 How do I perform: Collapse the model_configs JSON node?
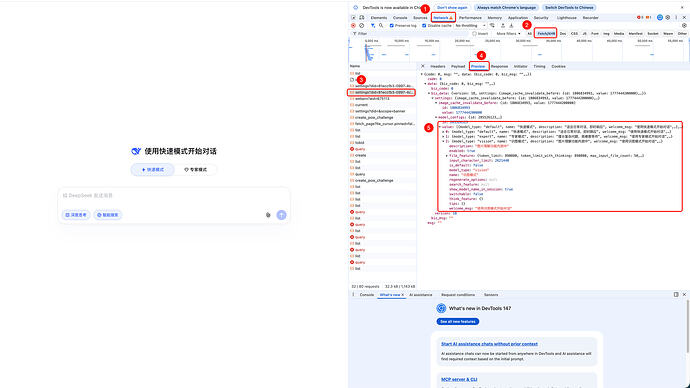pos(436,117)
